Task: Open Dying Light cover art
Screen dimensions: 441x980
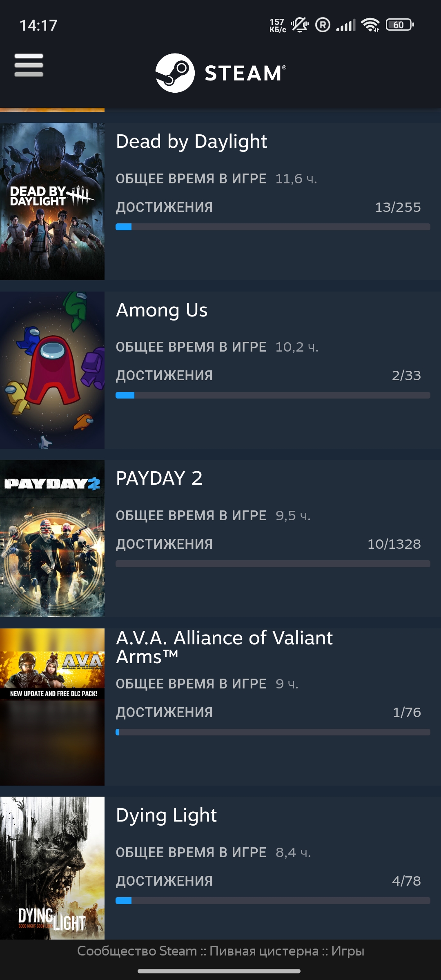Action: click(52, 868)
